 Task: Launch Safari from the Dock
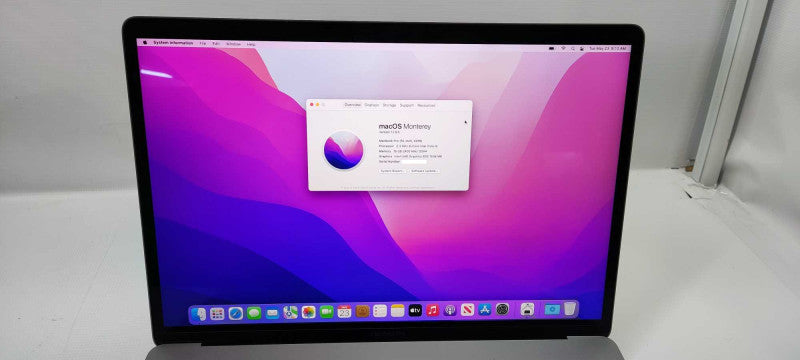click(236, 313)
